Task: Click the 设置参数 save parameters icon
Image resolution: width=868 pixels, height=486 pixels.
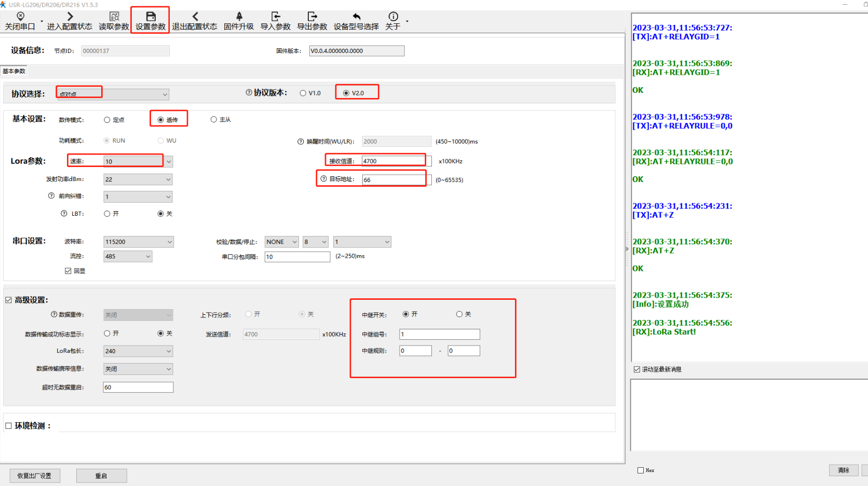Action: 151,17
